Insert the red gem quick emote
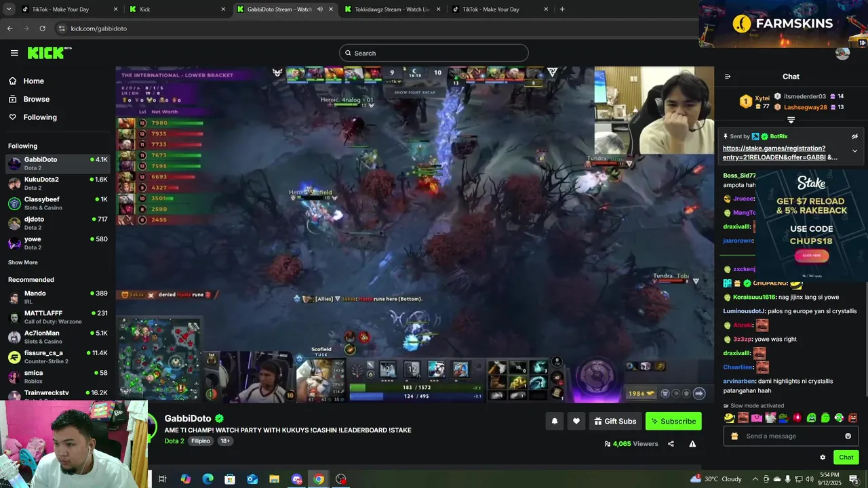The image size is (868, 488). tap(797, 418)
